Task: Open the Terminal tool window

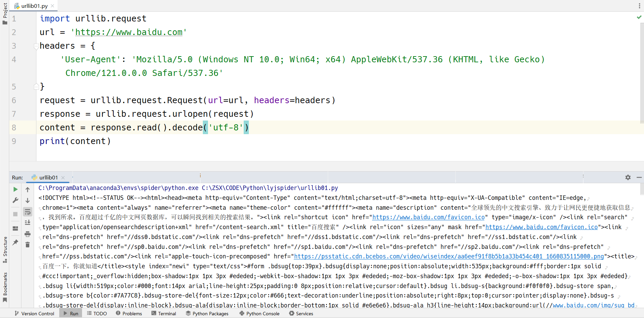Action: click(164, 314)
